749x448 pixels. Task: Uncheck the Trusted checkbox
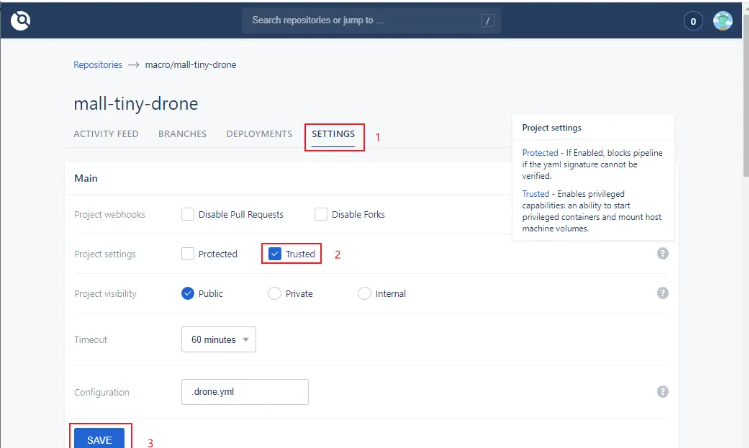coord(275,254)
